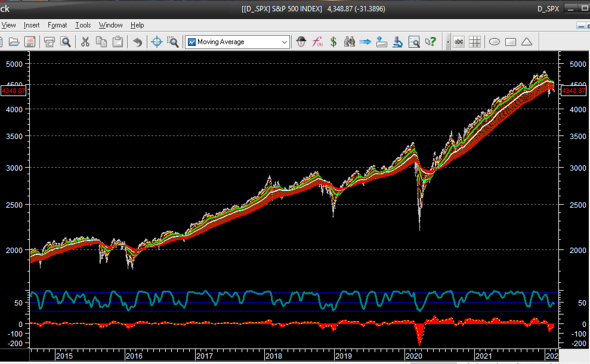Click the red Save disk icon
Screen dimensions: 590x364
[x=30, y=42]
